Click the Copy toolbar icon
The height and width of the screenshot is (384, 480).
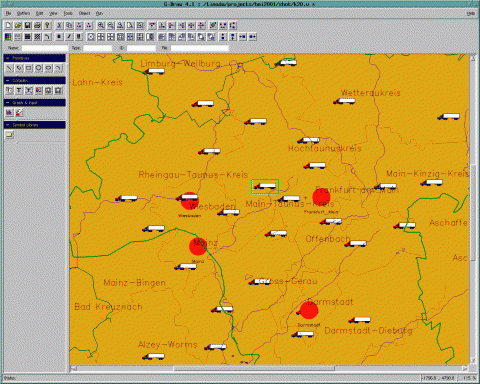(69, 25)
